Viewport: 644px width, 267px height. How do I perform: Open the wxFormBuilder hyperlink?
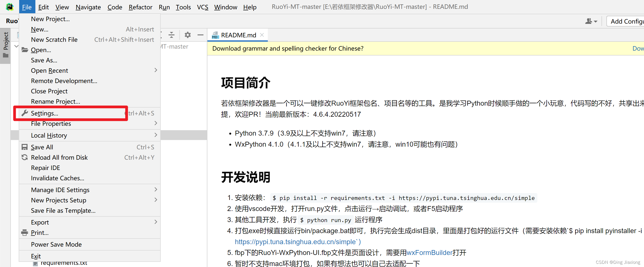click(x=429, y=253)
